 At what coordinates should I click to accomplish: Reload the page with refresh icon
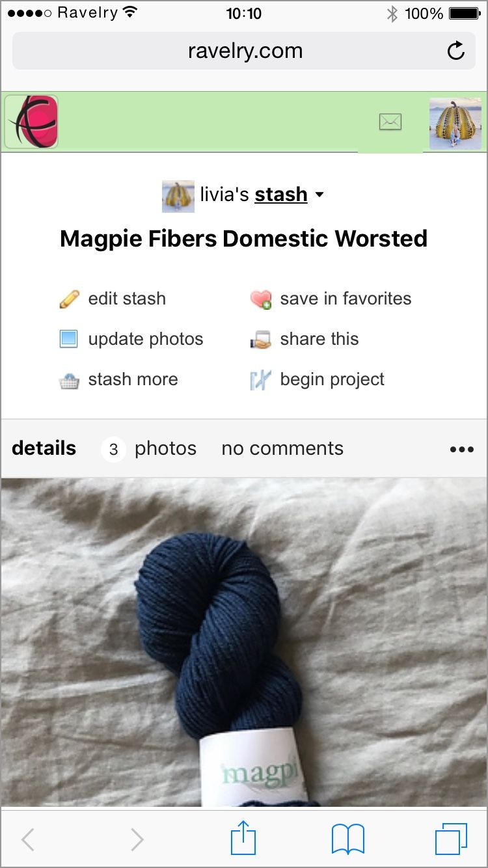456,51
